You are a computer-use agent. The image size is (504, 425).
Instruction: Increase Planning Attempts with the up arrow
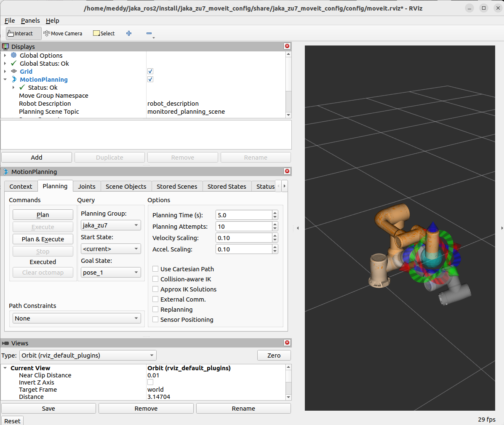(x=275, y=224)
